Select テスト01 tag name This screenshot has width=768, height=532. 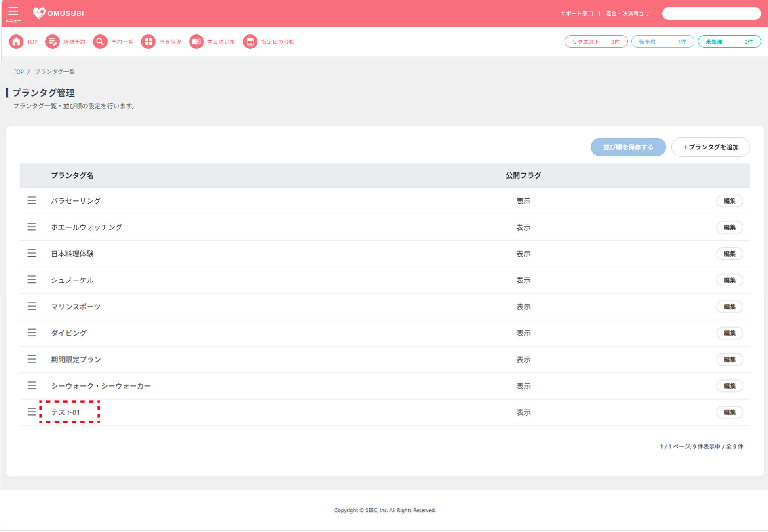tap(65, 412)
